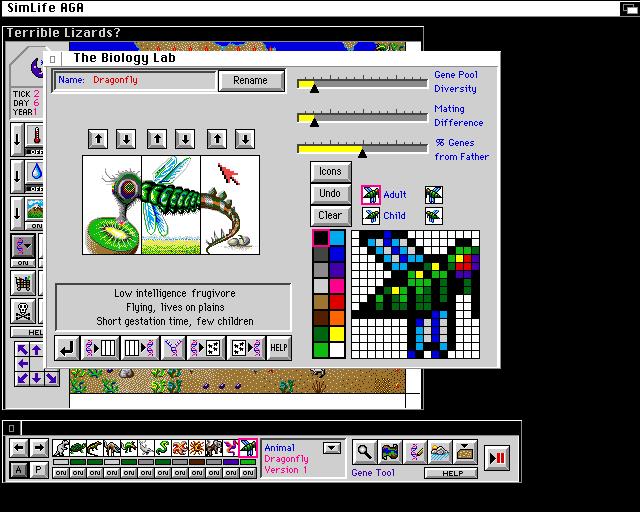Click the shopping cart icon in left panel

[23, 283]
